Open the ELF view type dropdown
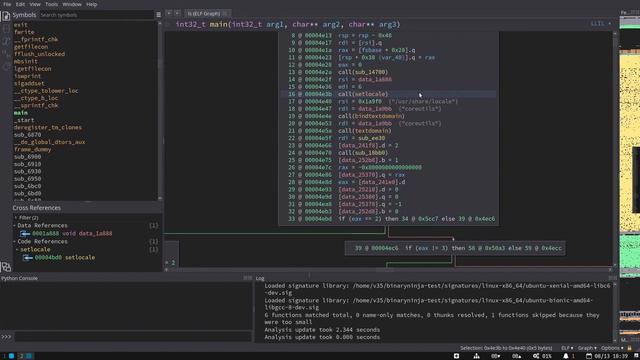The image size is (640, 360). (x=567, y=348)
